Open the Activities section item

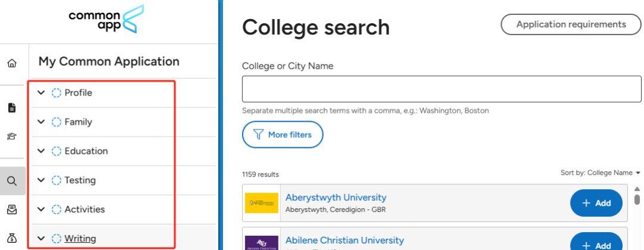(x=85, y=209)
